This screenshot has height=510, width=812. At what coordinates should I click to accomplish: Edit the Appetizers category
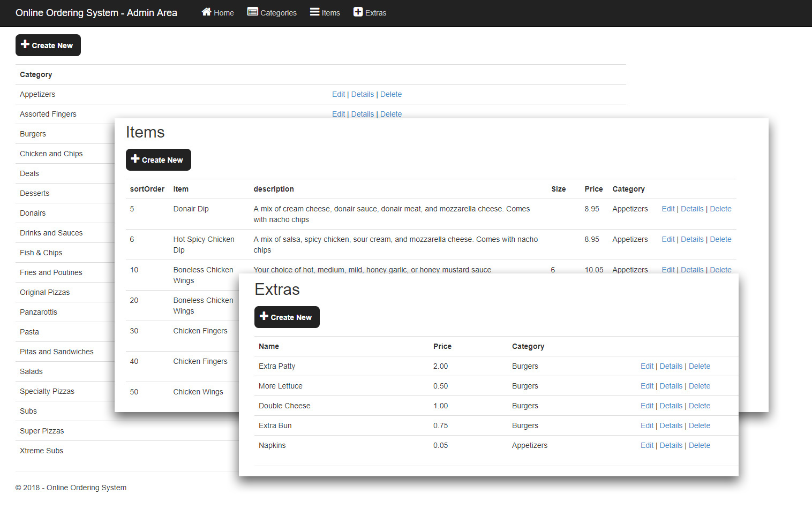pyautogui.click(x=338, y=94)
